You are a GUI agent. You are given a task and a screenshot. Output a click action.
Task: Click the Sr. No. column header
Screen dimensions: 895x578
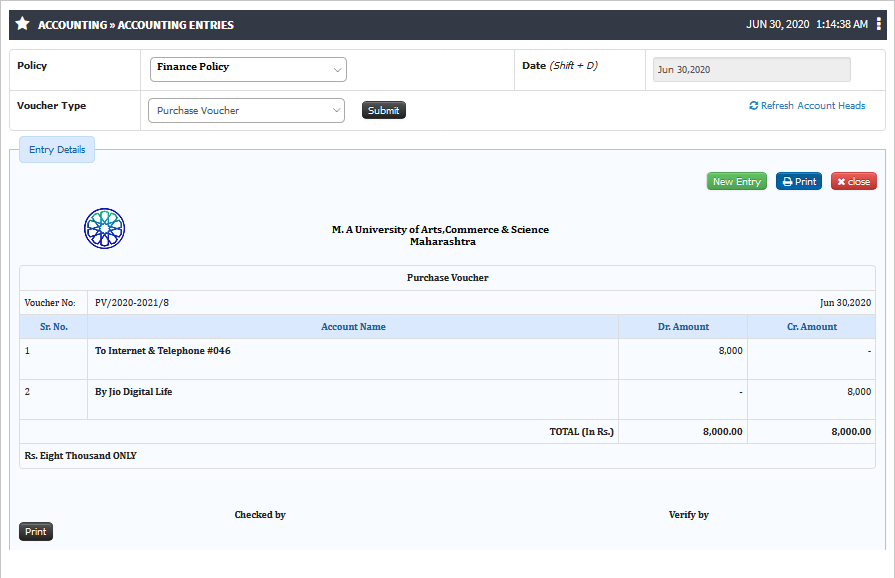click(54, 327)
